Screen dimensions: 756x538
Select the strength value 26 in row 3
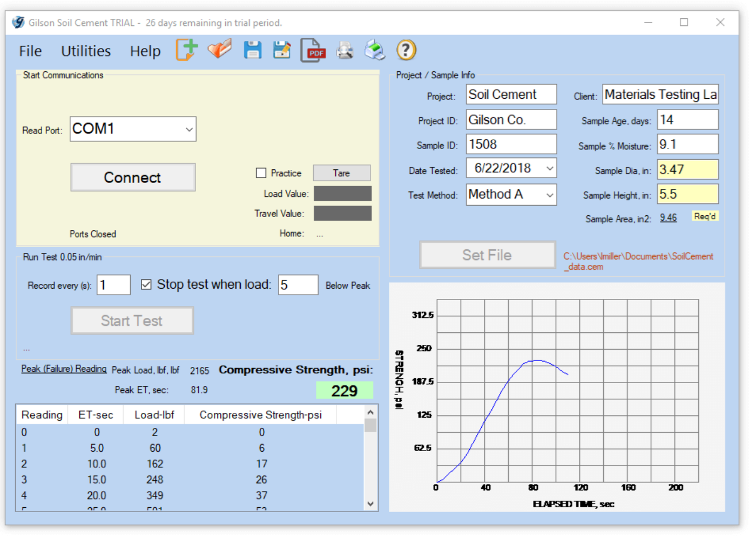pos(261,479)
